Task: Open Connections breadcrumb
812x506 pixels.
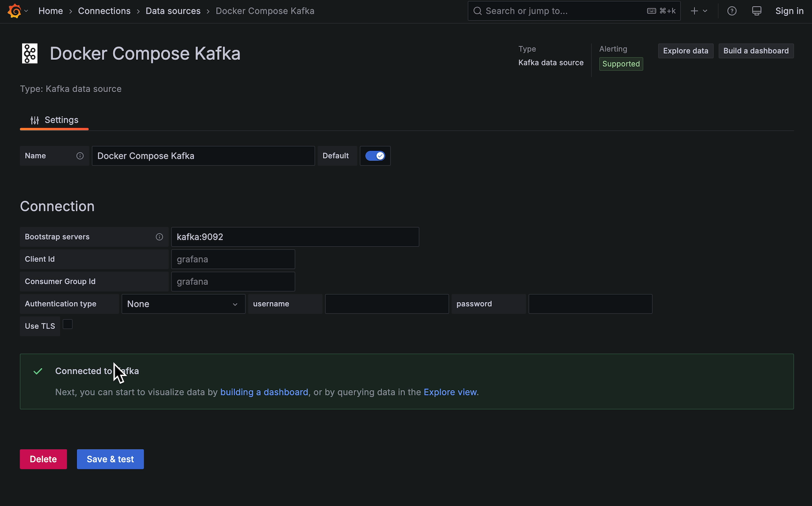Action: (x=104, y=11)
